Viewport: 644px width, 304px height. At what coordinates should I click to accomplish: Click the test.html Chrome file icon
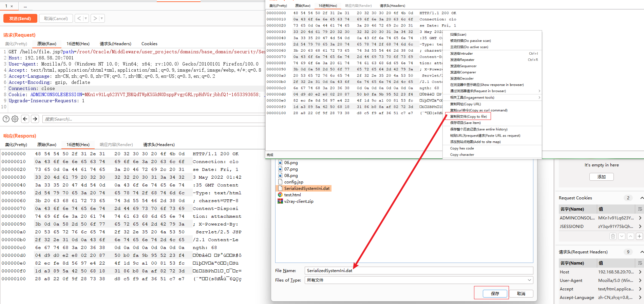pos(280,195)
